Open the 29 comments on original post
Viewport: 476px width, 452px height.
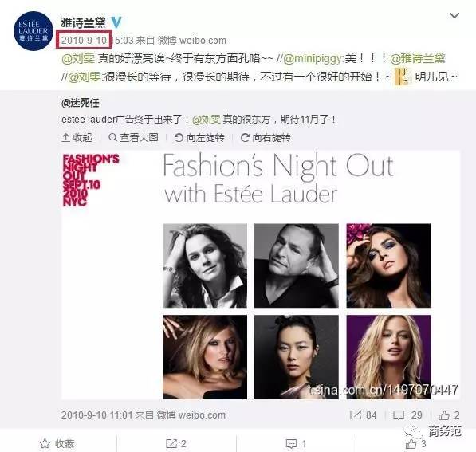pos(407,415)
